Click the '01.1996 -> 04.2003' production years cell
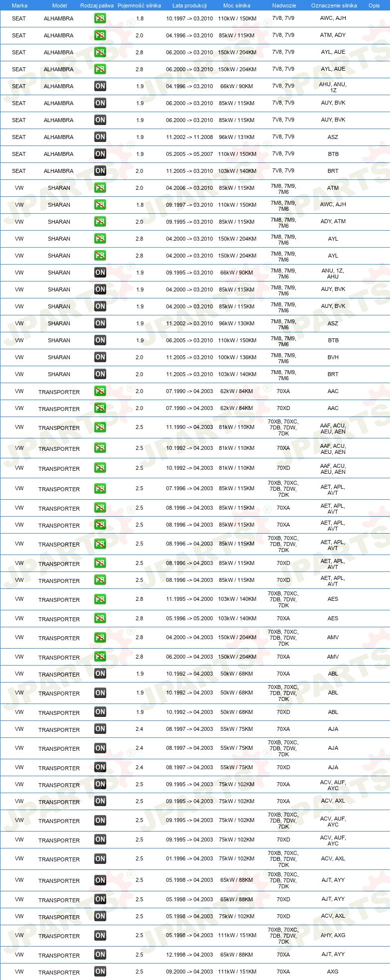The height and width of the screenshot is (980, 390). coord(190,858)
